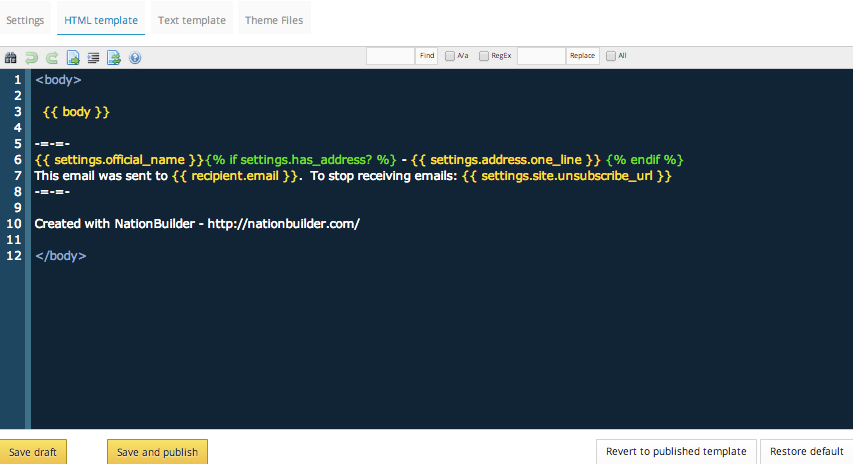Click the closing </body> tag on line 12
The image size is (853, 464).
click(60, 256)
